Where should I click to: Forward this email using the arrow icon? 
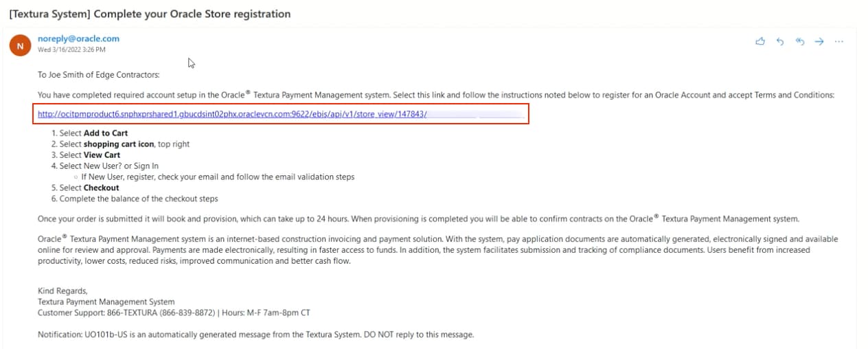click(819, 42)
